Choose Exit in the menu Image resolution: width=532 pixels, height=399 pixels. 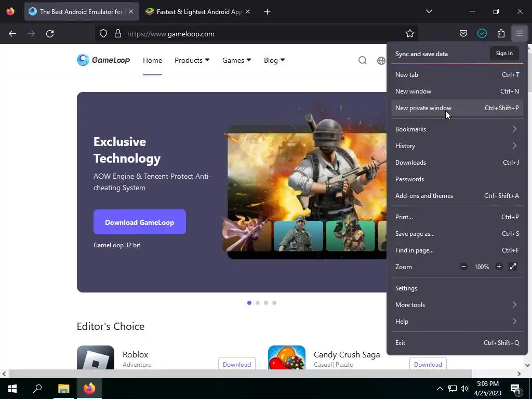click(457, 343)
